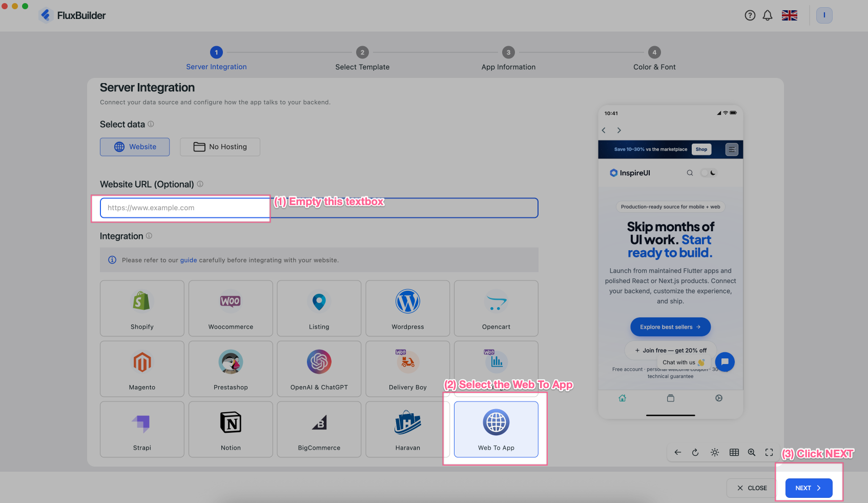Select the Delivery Boy integration
The width and height of the screenshot is (868, 503).
click(408, 369)
